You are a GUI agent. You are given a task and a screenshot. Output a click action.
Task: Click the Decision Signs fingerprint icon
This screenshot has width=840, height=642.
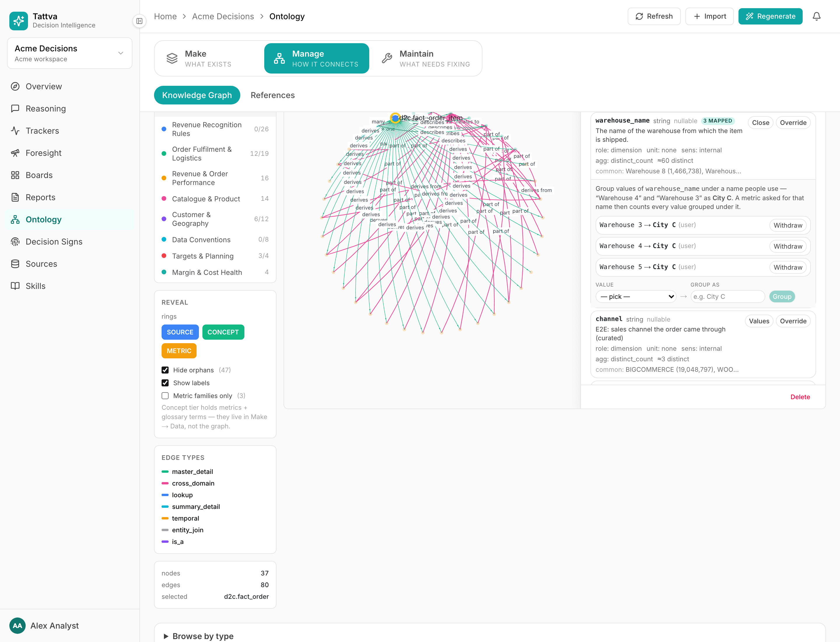[15, 242]
